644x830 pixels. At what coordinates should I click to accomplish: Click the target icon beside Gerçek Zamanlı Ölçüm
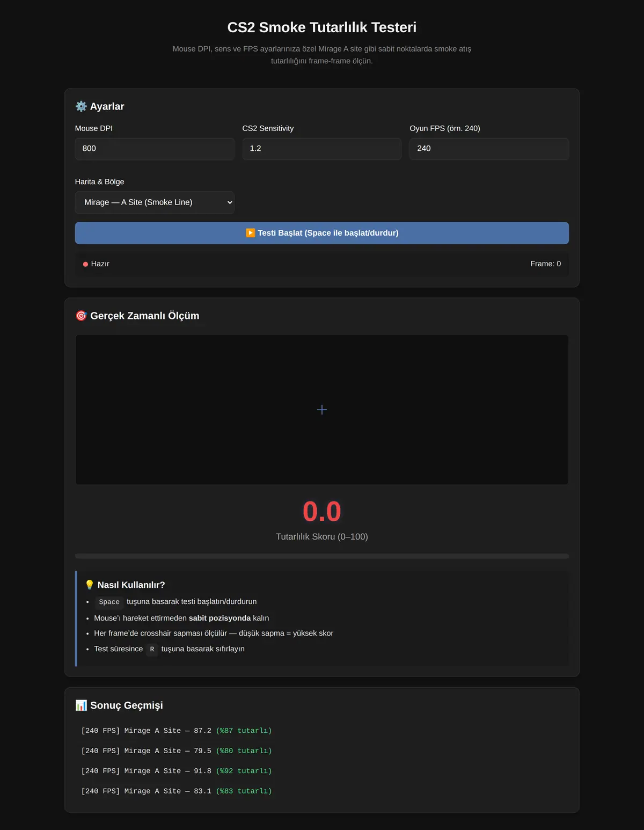(x=81, y=316)
